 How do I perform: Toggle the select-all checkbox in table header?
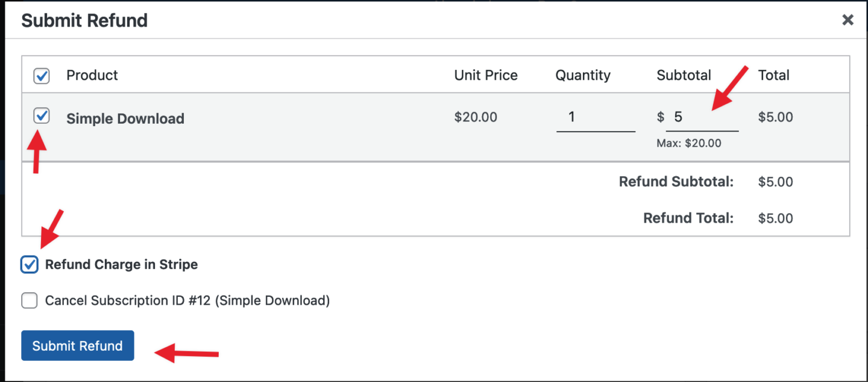point(41,75)
